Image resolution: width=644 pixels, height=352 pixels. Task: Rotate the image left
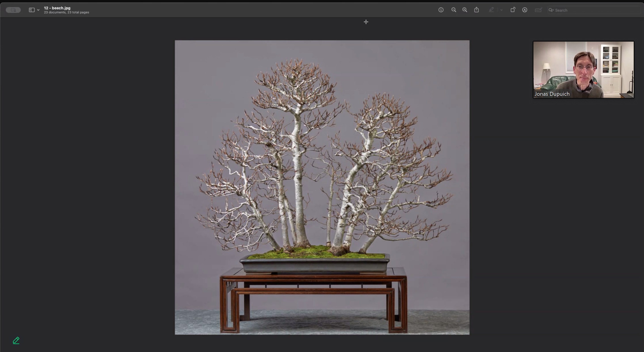(x=513, y=10)
